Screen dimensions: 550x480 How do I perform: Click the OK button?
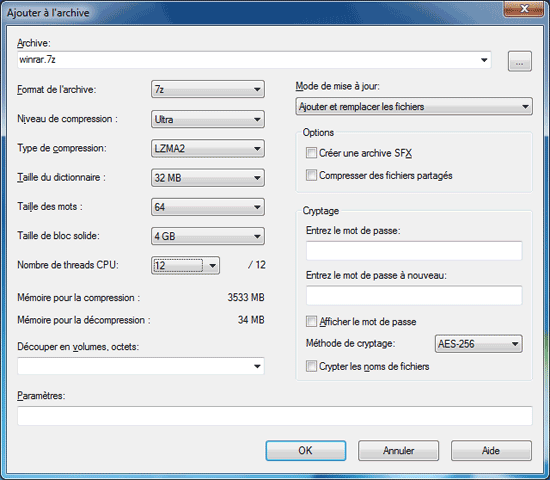(x=306, y=451)
